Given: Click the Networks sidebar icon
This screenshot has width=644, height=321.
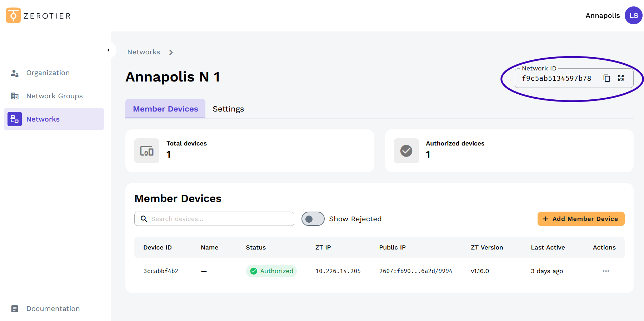Looking at the screenshot, I should pyautogui.click(x=15, y=119).
